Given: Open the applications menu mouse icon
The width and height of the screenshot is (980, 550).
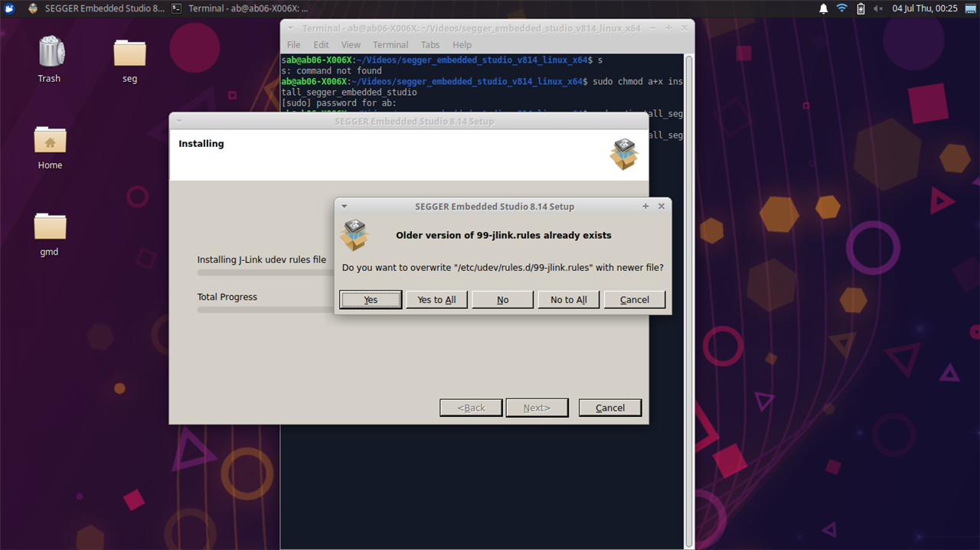Looking at the screenshot, I should [9, 8].
